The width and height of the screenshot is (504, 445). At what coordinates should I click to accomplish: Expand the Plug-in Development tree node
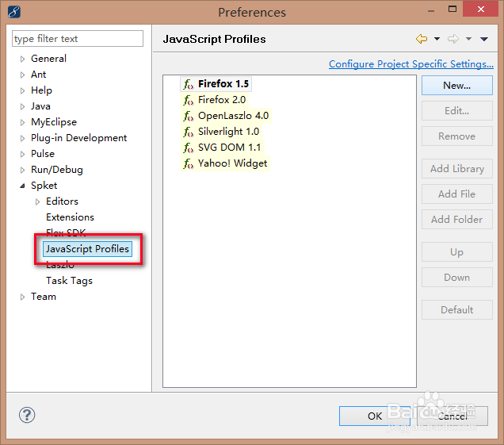pos(22,138)
